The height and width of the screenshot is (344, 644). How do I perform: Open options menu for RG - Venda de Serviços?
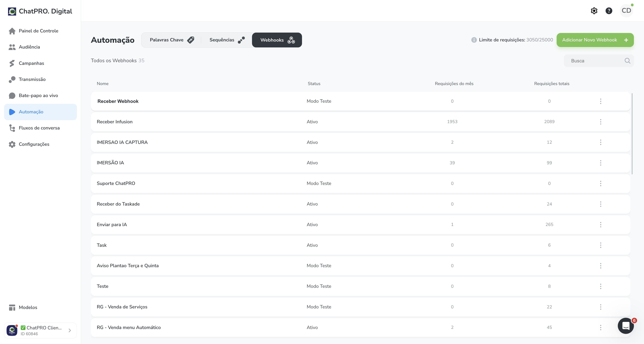point(601,307)
